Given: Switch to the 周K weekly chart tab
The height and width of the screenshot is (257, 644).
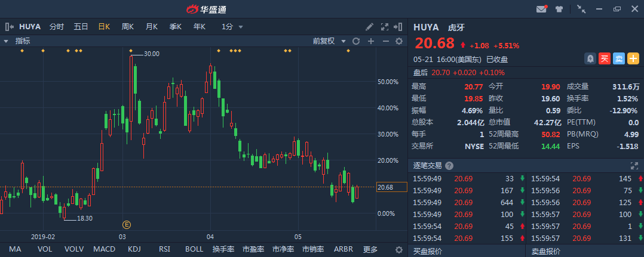Looking at the screenshot, I should pos(127,27).
